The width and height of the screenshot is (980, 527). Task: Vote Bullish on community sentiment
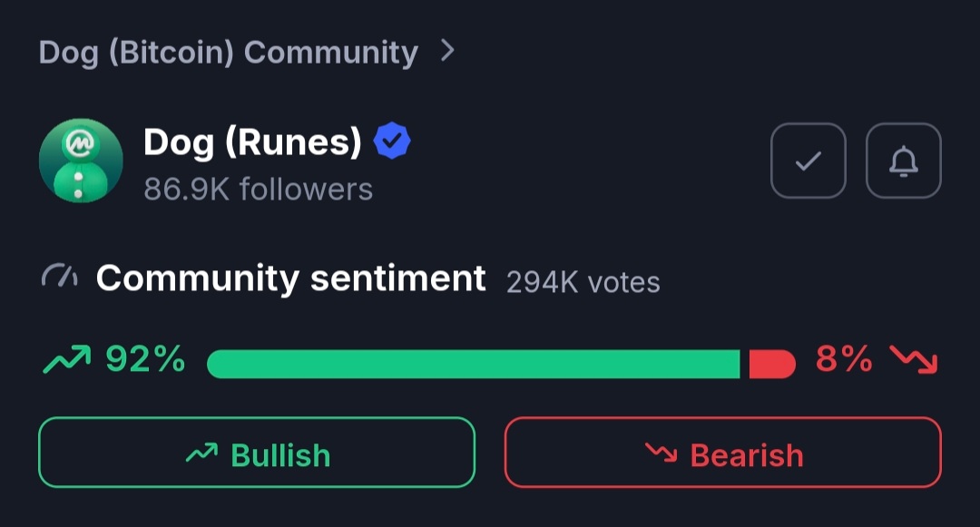(x=257, y=453)
